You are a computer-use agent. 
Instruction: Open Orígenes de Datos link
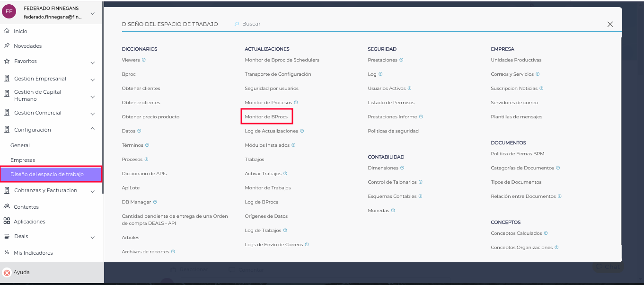click(266, 216)
